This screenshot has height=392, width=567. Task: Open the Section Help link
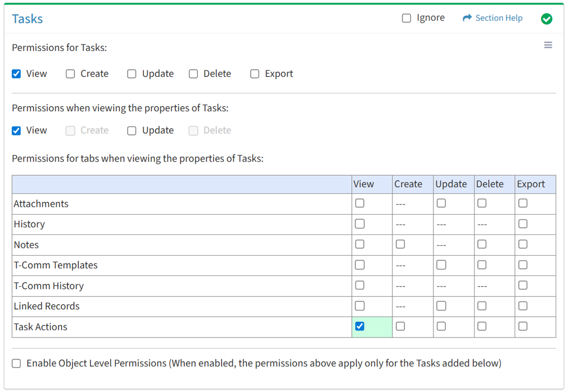[498, 18]
